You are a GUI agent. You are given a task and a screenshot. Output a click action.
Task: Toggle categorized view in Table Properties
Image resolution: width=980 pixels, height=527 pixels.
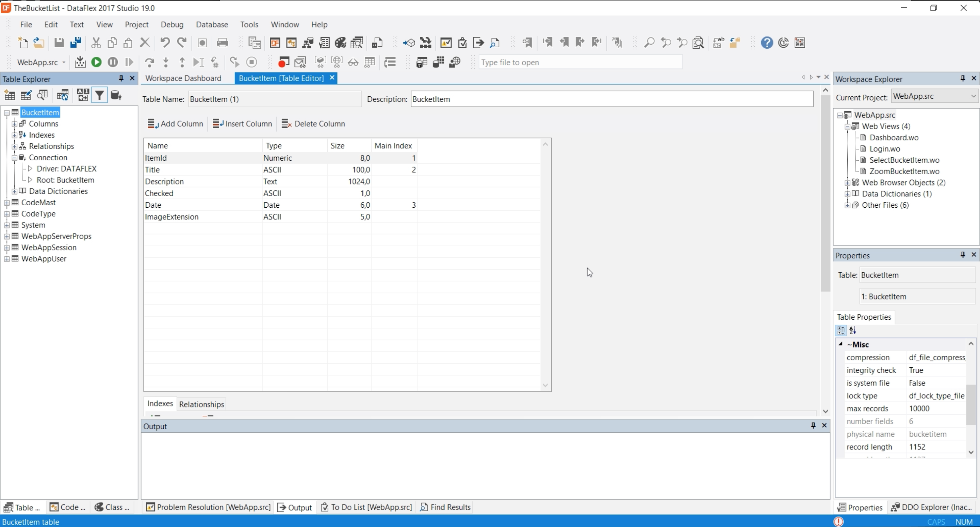(x=841, y=330)
